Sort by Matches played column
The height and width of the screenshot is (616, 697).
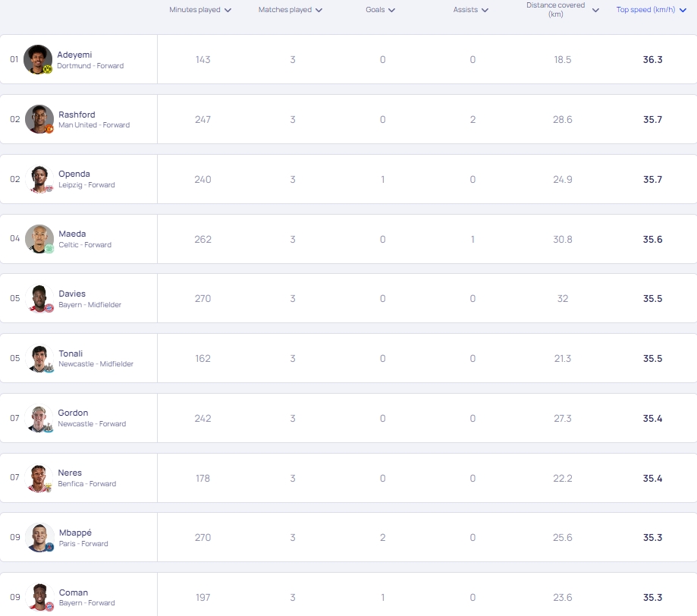tap(290, 10)
